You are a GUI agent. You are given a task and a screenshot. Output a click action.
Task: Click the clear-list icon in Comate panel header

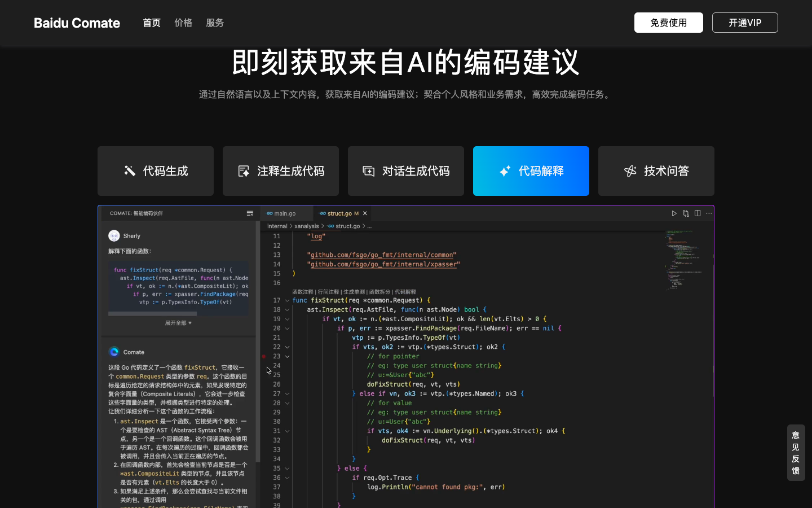tap(250, 213)
